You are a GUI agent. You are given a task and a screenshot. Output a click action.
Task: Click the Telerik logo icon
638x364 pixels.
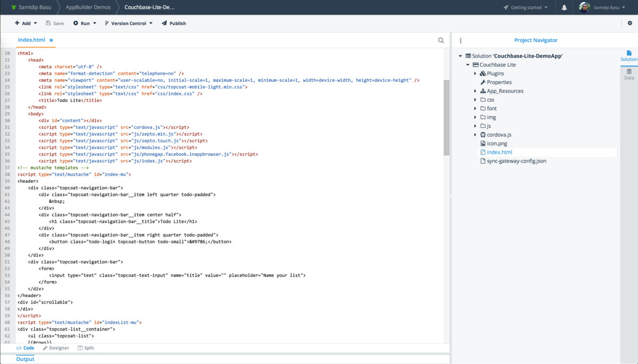coord(14,7)
